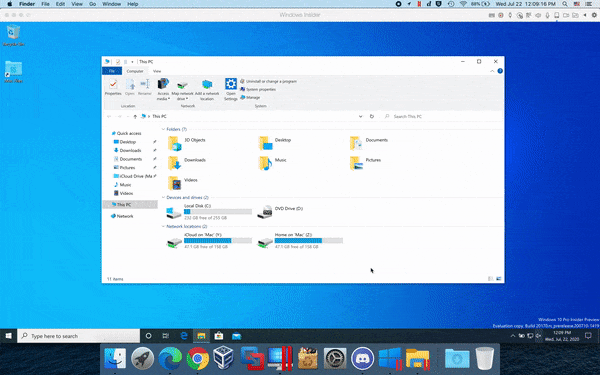Switch to the Computer tab
600x375 pixels.
(135, 71)
